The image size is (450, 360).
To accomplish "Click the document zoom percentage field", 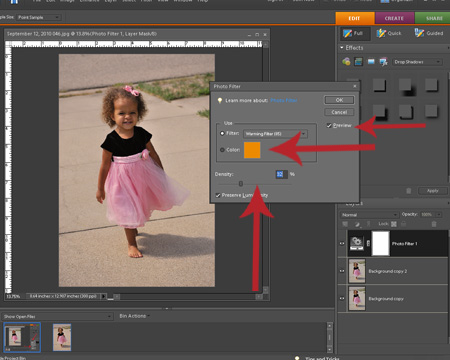I will click(14, 296).
